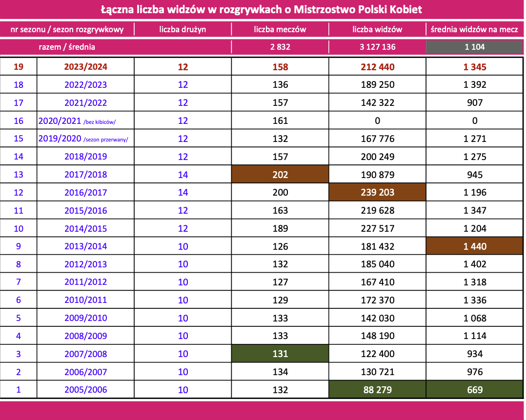This screenshot has width=526, height=420.
Task: Select the 2005/2006 season link
Action: point(85,390)
